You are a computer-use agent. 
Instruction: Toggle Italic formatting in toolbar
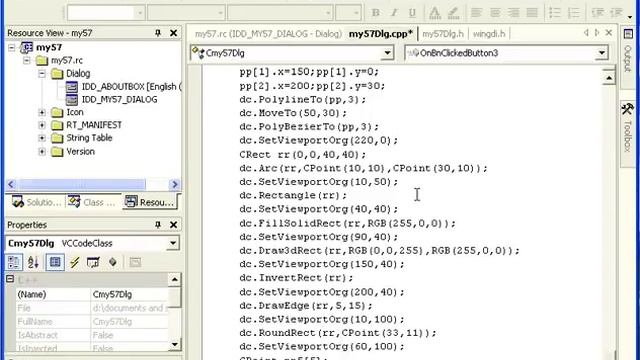[394, 13]
